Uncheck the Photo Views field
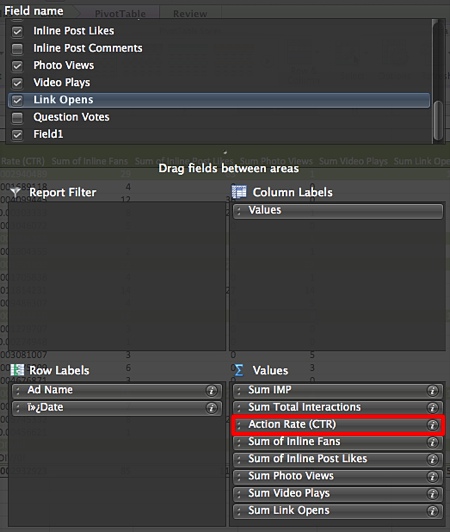 17,66
